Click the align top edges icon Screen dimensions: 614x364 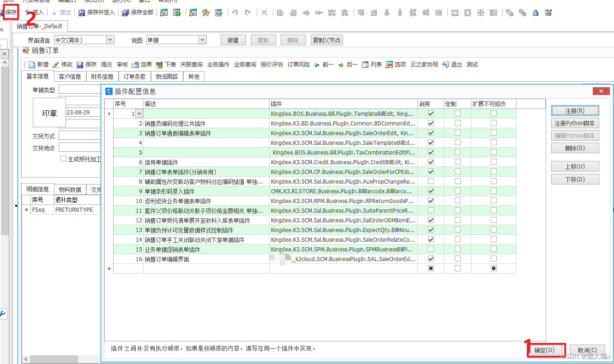coord(361,12)
